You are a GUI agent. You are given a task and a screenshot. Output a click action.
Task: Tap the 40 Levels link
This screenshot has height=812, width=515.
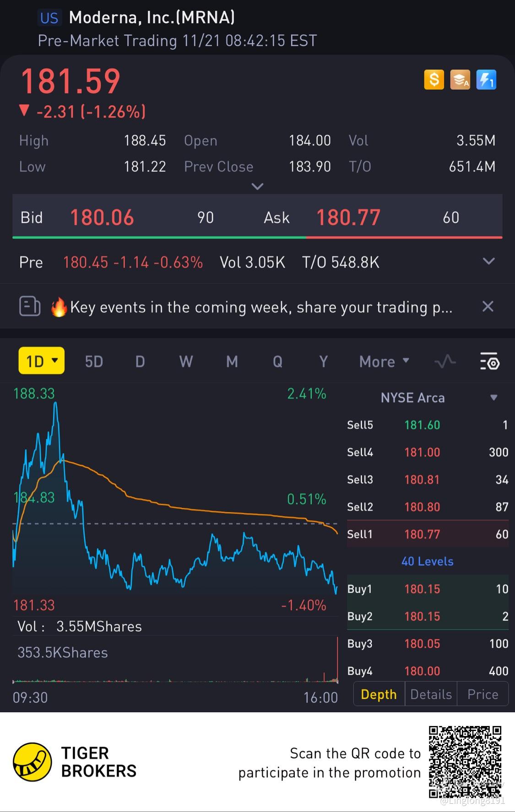(428, 561)
